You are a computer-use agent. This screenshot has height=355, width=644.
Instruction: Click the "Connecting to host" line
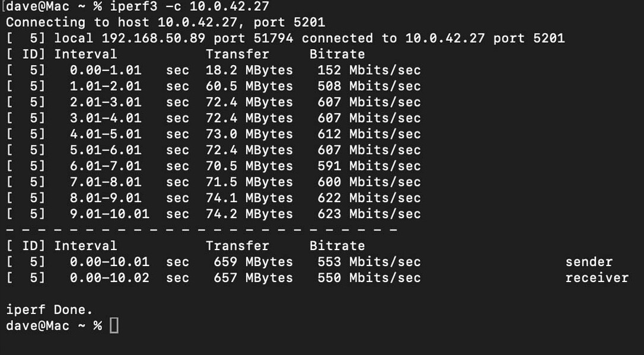pos(165,23)
